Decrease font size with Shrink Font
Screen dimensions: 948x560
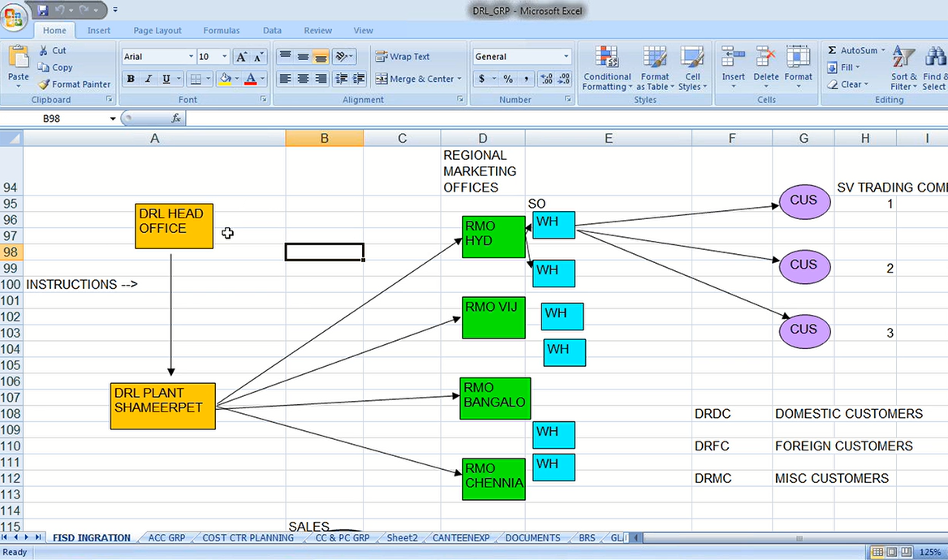(x=259, y=57)
